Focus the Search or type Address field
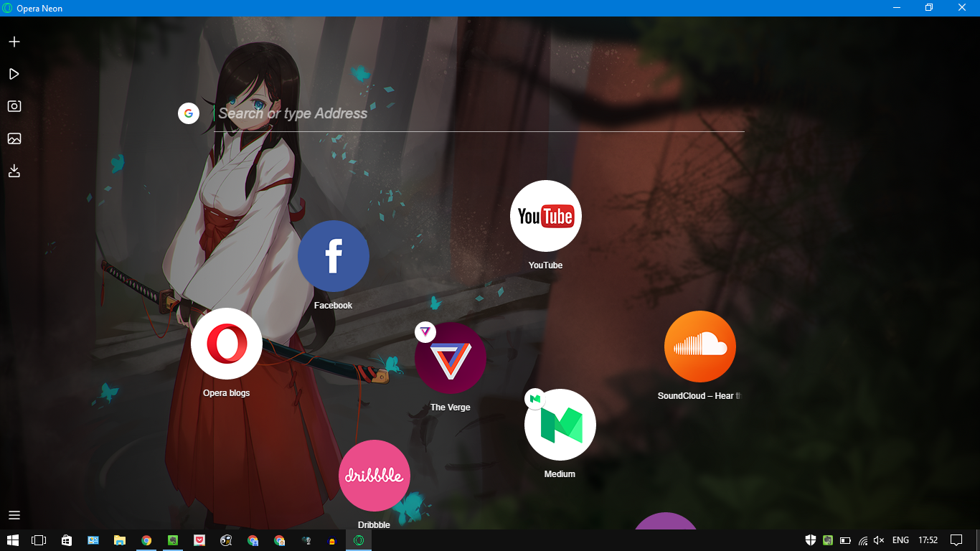This screenshot has height=551, width=980. (479, 113)
